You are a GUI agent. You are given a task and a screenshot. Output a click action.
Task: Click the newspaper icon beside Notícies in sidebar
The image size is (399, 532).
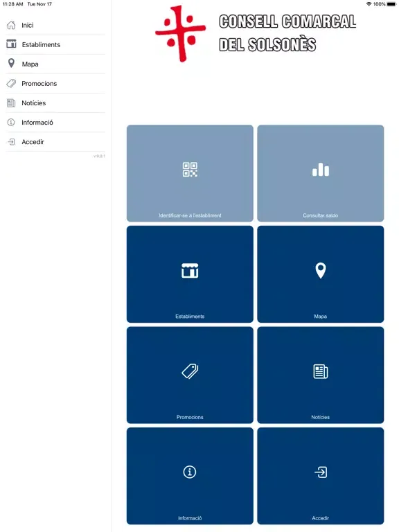11,103
